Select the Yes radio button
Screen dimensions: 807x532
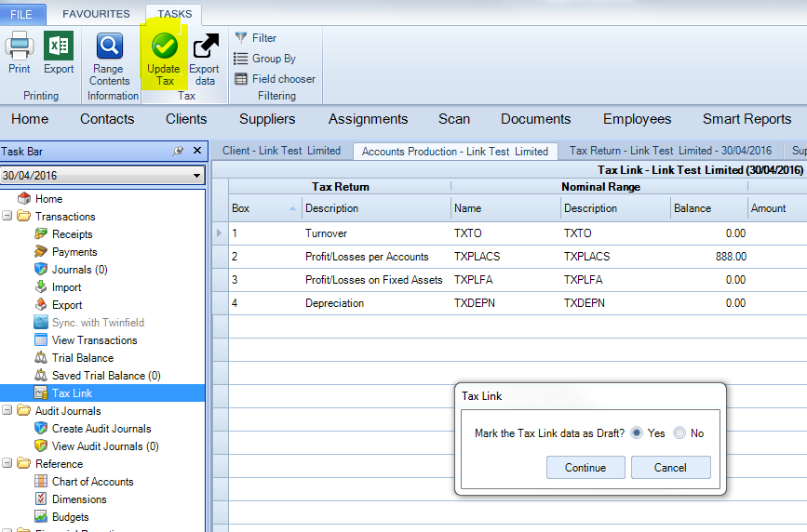coord(637,433)
